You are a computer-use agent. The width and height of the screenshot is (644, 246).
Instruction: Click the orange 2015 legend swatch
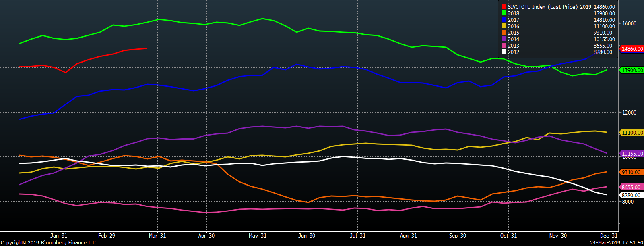tap(504, 33)
